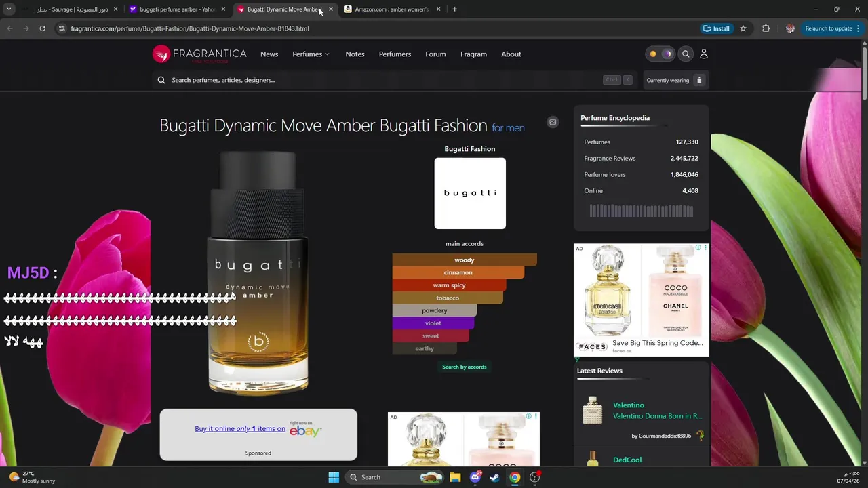Click the for men link
This screenshot has width=868, height=488.
tap(508, 128)
